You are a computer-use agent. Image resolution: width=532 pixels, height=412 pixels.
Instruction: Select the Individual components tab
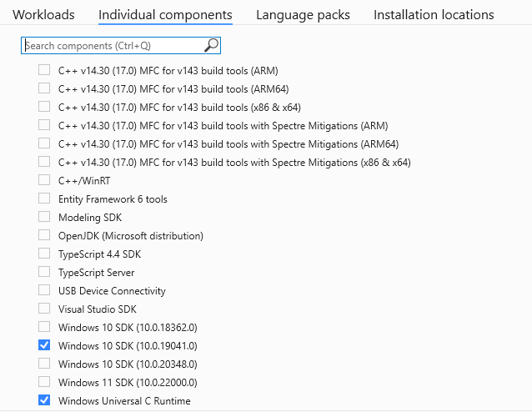tap(165, 15)
